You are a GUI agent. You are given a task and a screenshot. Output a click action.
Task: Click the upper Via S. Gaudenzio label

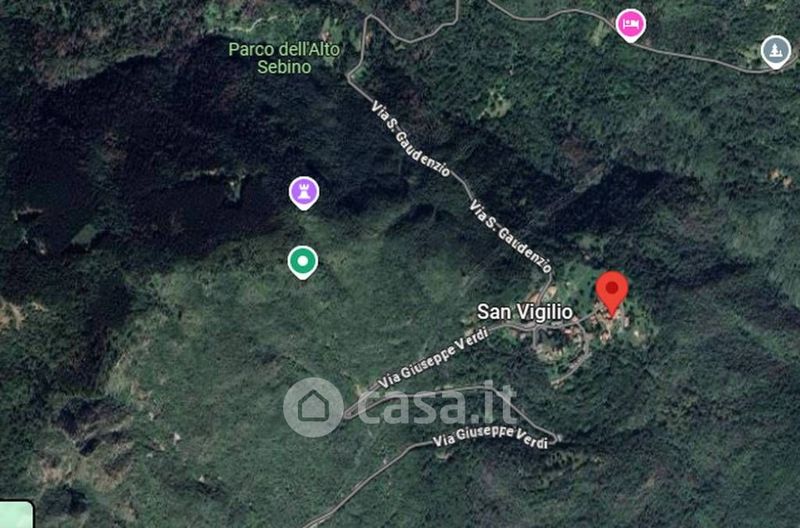point(410,138)
